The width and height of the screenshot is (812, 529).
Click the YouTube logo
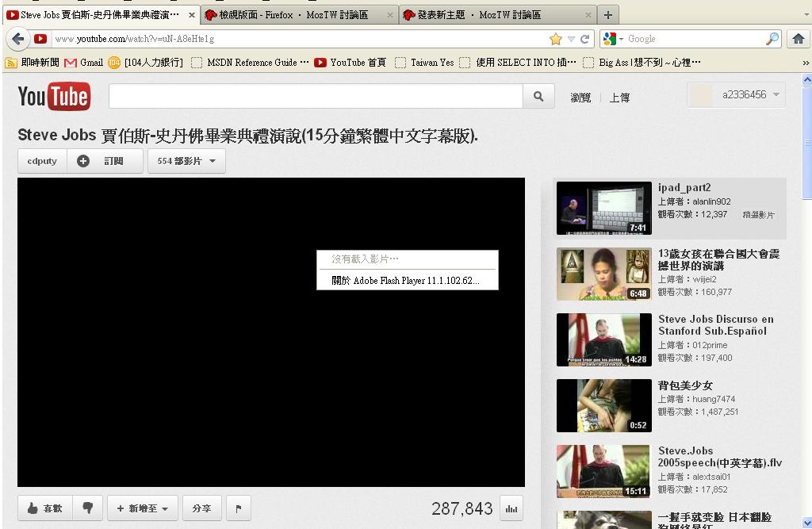(x=54, y=97)
